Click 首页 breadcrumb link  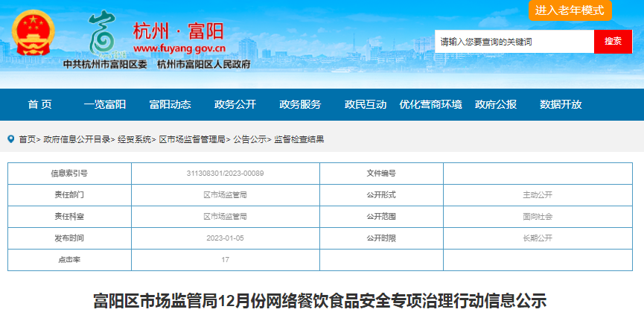coord(28,139)
